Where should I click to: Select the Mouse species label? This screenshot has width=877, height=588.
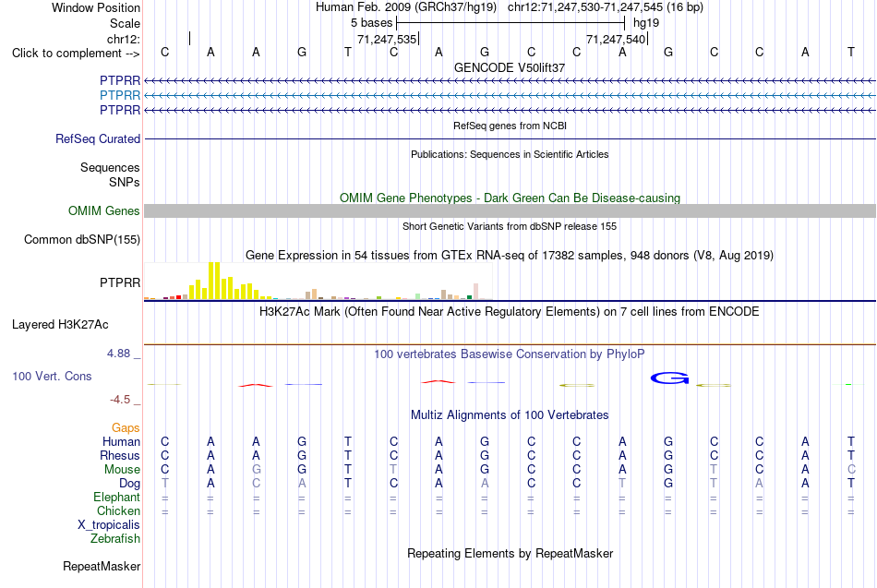click(x=122, y=470)
